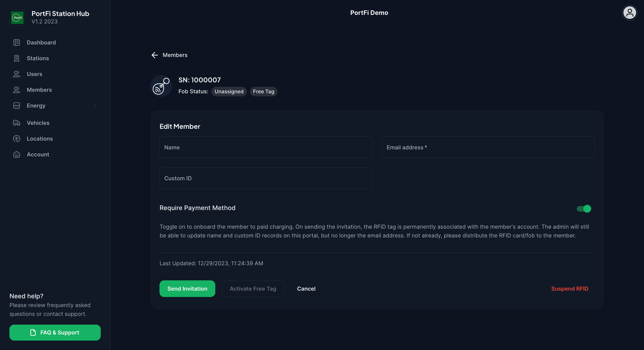
Task: Click the Cancel button
Action: tap(306, 289)
